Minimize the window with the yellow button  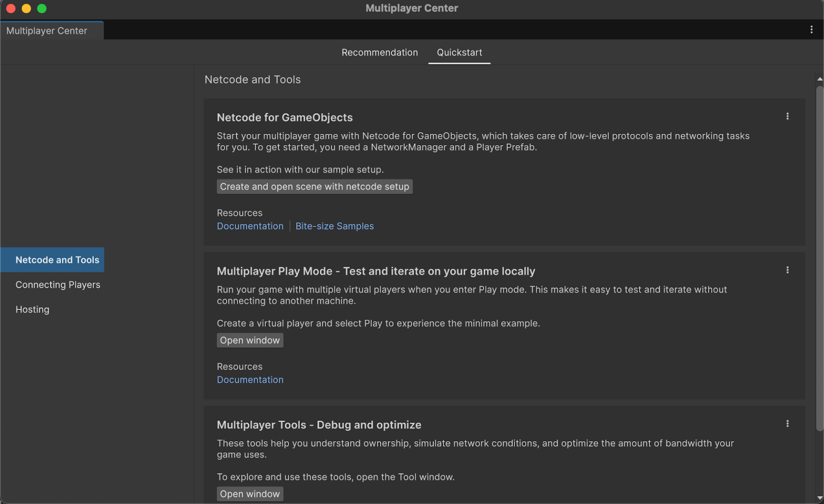(26, 8)
